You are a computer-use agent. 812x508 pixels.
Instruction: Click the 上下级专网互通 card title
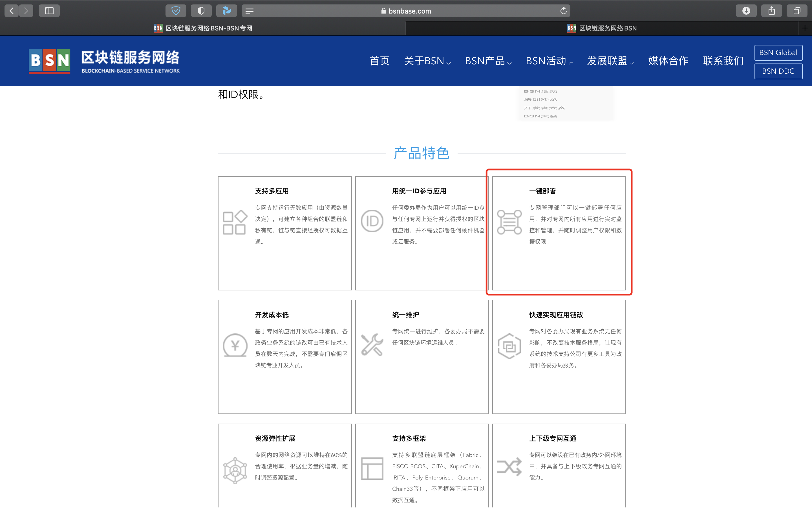tap(553, 439)
